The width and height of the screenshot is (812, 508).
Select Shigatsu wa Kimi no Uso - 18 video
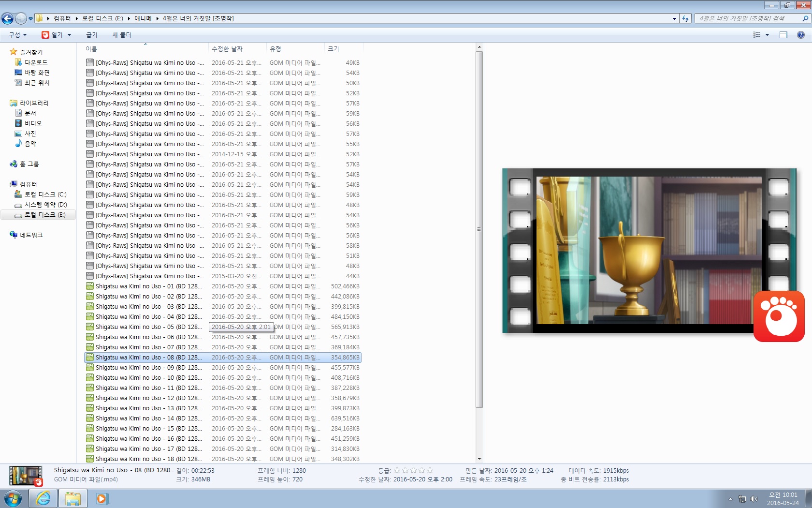coord(222,459)
